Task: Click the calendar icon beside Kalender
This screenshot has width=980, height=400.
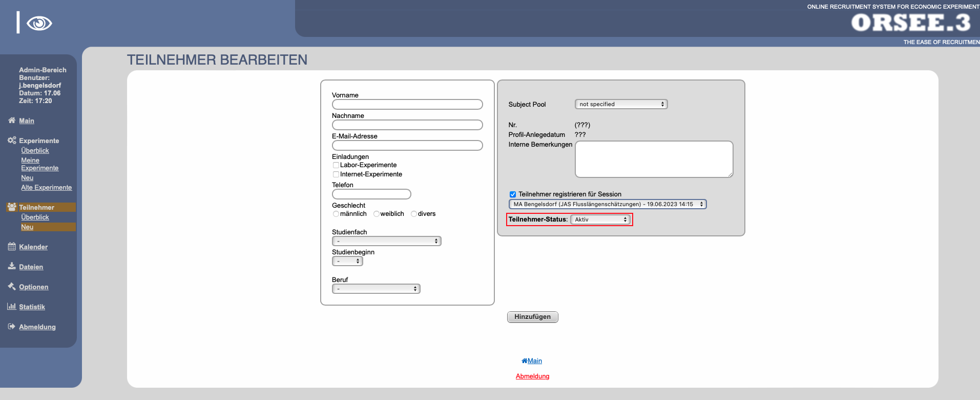Action: (x=12, y=247)
